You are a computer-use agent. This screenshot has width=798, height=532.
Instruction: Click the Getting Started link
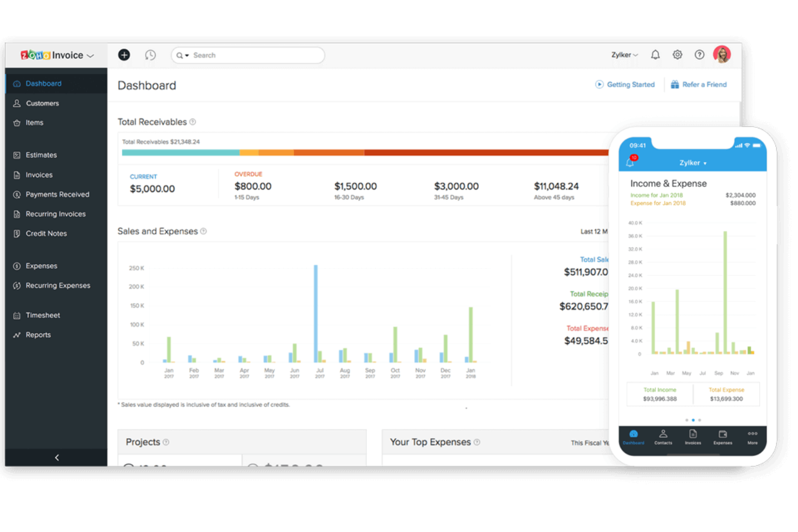point(625,85)
